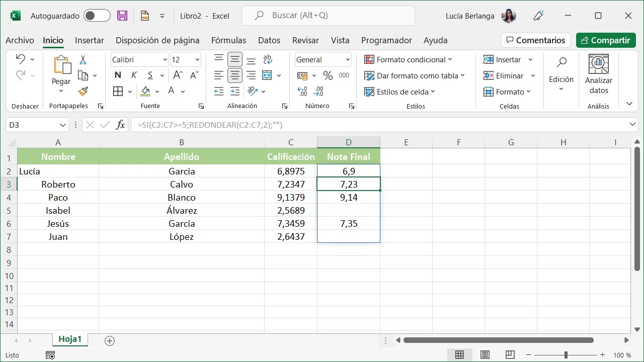Viewport: 644px width, 362px height.
Task: Apply percent style with the % icon
Action: click(x=327, y=75)
